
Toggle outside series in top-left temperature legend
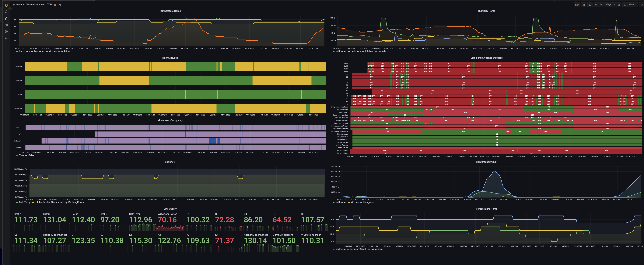(65, 51)
